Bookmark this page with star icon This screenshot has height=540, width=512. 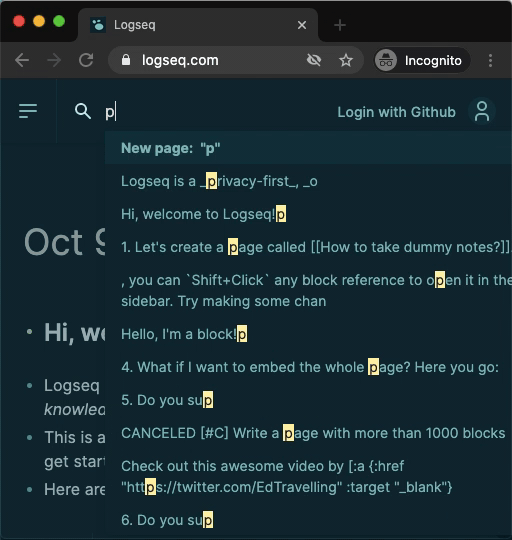pos(346,60)
